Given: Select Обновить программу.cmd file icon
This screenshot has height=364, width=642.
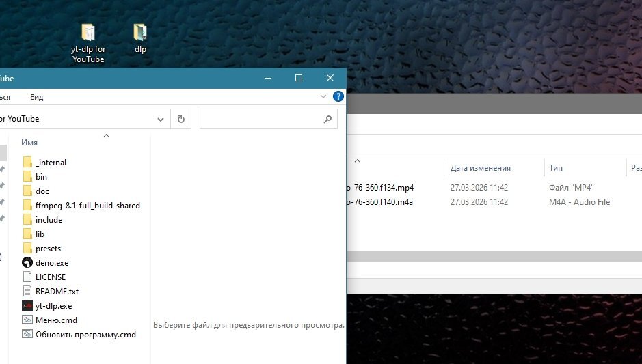Looking at the screenshot, I should 27,335.
